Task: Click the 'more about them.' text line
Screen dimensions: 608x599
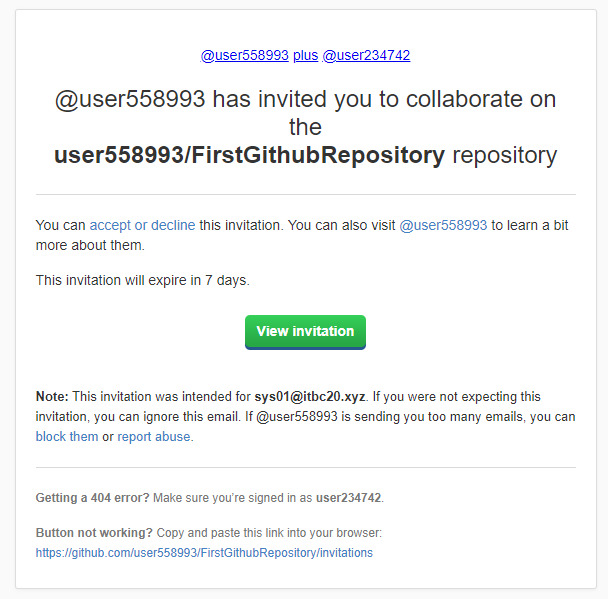Action: click(x=90, y=245)
